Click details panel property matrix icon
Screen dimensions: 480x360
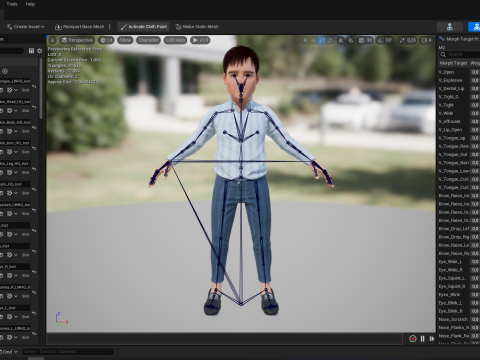coord(31,51)
